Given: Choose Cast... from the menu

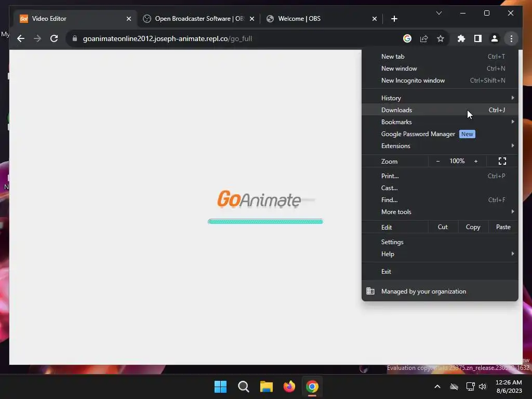Looking at the screenshot, I should coord(440,188).
